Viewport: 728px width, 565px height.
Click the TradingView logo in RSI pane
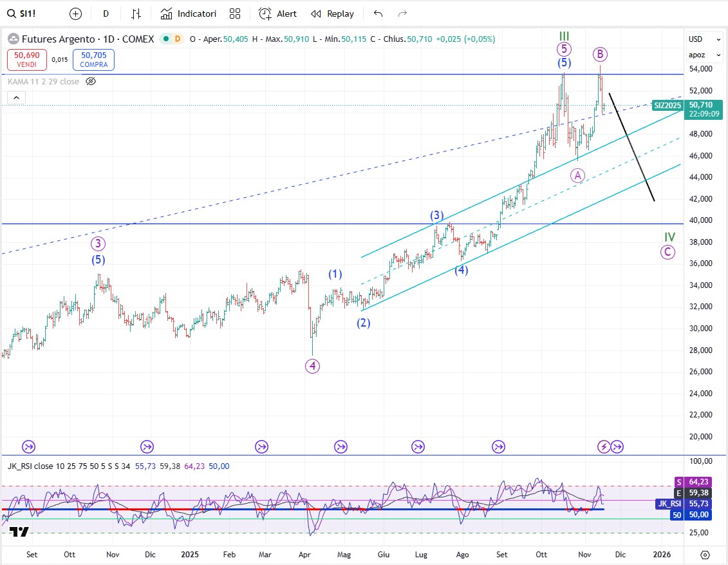[19, 531]
